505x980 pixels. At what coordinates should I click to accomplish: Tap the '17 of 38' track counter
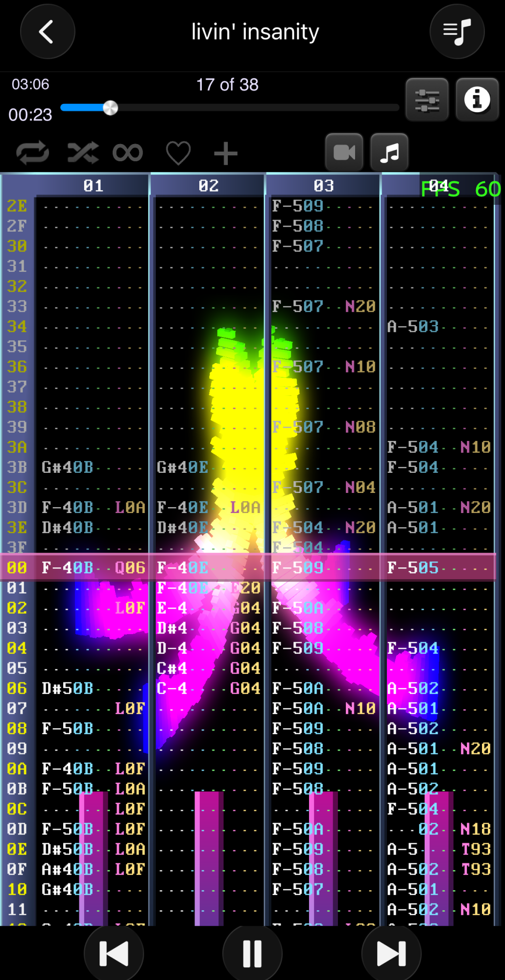coord(227,85)
